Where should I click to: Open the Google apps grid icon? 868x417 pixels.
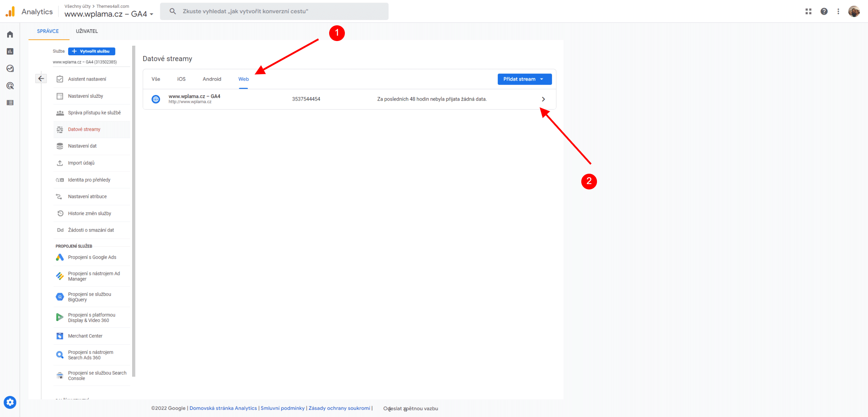coord(808,11)
